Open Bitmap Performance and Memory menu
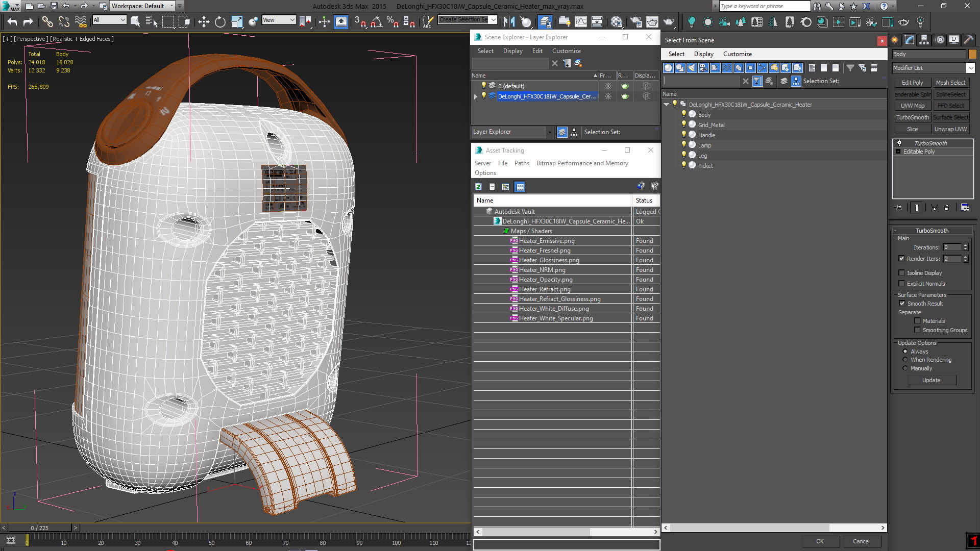 582,163
